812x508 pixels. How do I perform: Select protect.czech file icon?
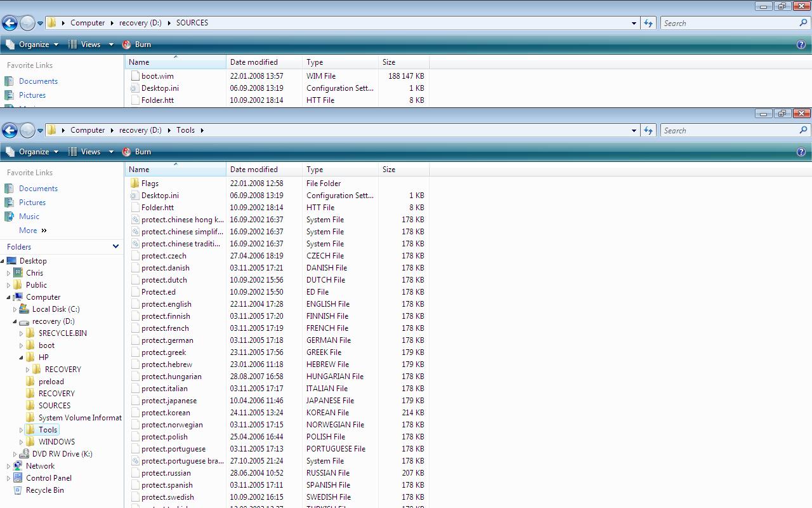click(x=134, y=256)
